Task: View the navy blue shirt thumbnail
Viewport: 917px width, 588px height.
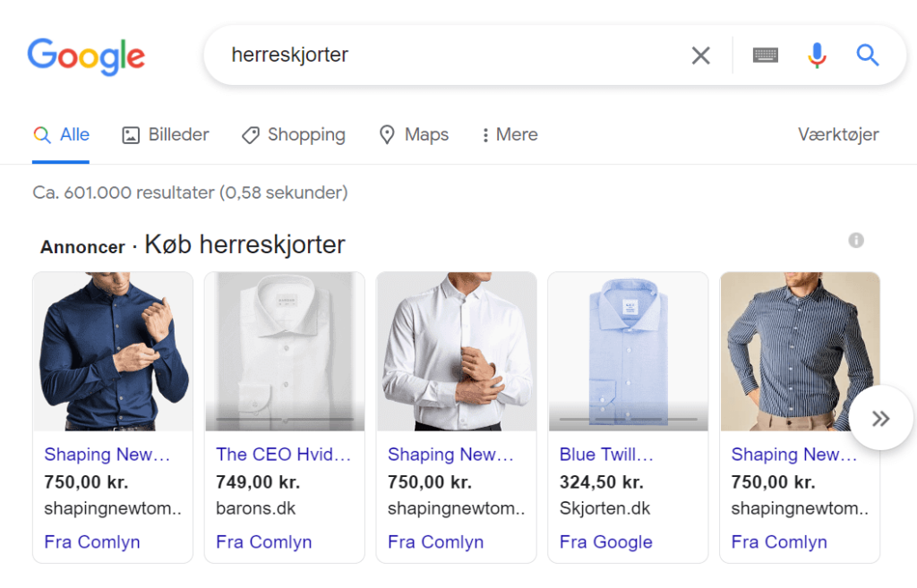Action: coord(114,352)
